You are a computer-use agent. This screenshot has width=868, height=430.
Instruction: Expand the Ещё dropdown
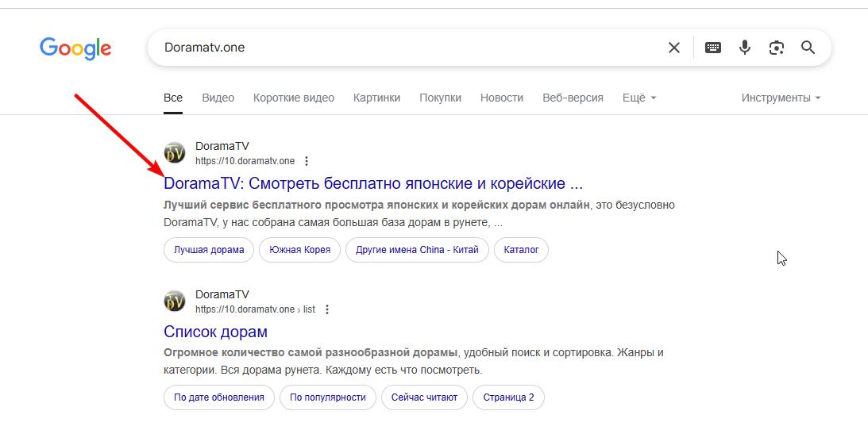pos(639,98)
